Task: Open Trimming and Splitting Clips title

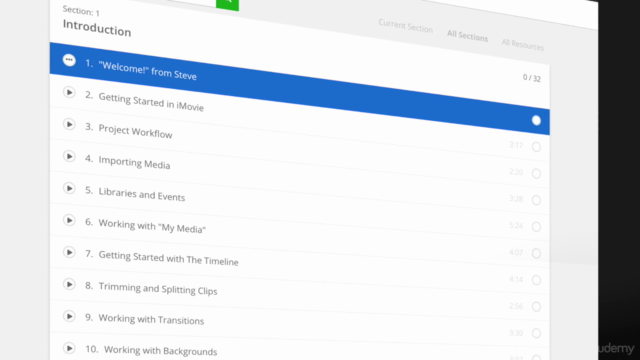Action: (x=158, y=289)
